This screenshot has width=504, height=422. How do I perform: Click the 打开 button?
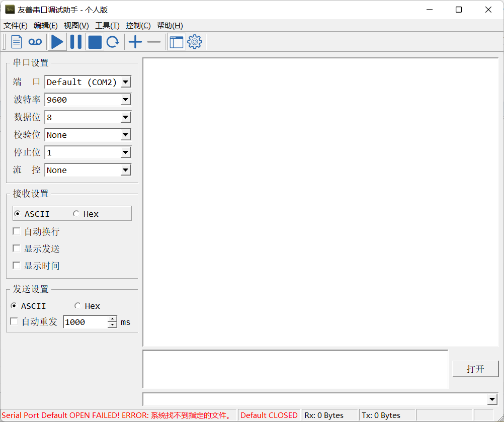[475, 369]
